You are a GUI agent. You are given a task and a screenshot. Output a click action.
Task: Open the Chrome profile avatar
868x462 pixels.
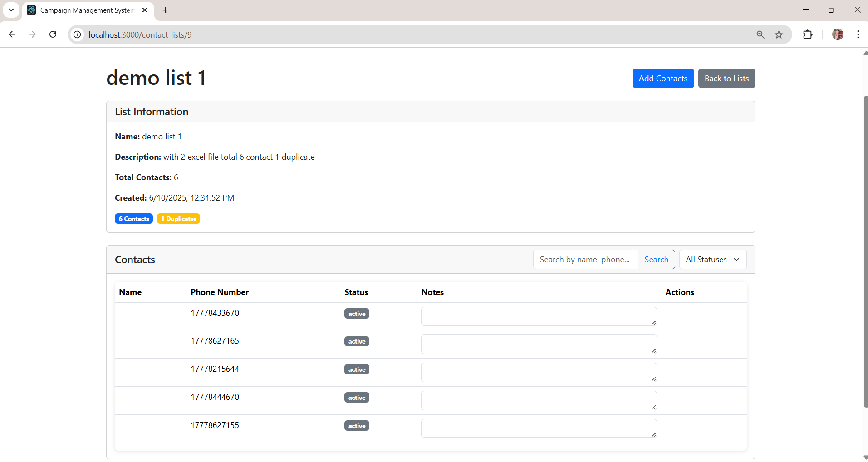point(838,34)
